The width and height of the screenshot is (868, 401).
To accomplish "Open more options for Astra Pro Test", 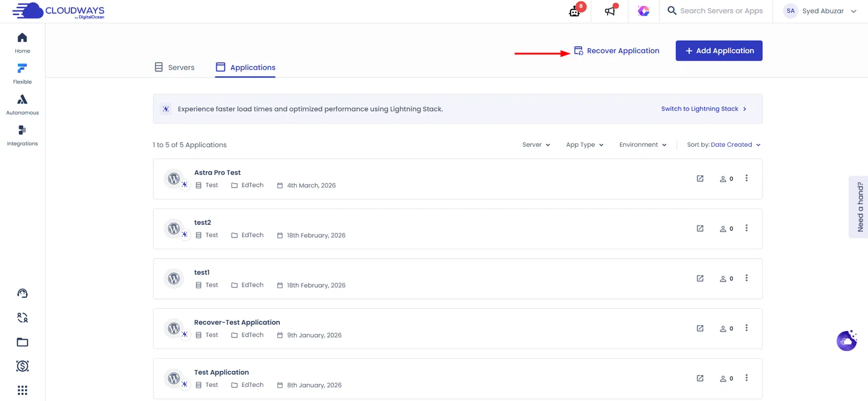I will click(x=746, y=178).
